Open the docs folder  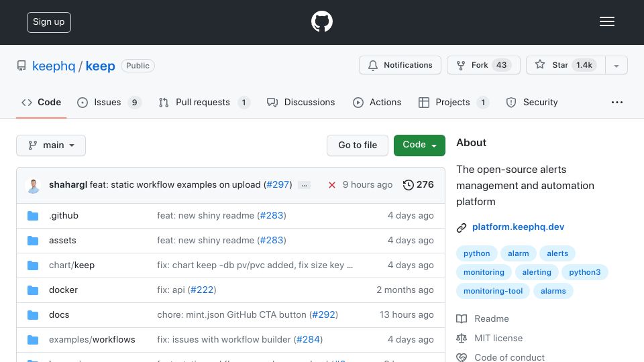(59, 315)
